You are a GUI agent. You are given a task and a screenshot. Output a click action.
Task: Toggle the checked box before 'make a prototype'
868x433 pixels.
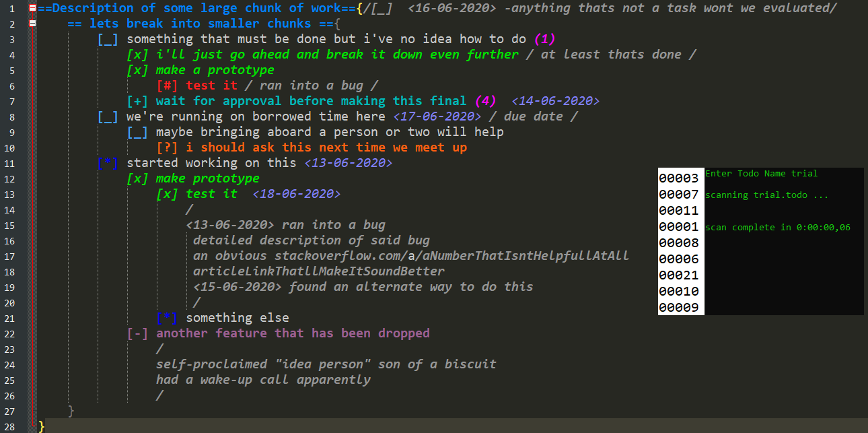tap(138, 70)
